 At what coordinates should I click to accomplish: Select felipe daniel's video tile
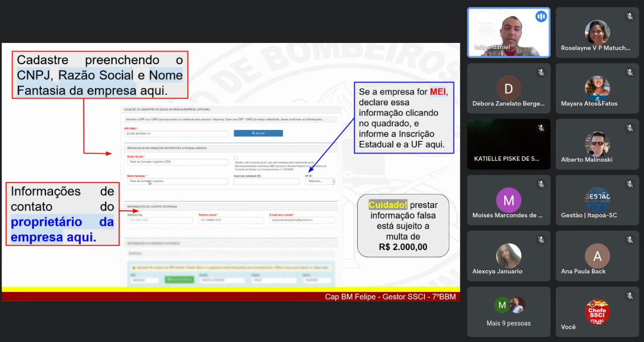(509, 32)
